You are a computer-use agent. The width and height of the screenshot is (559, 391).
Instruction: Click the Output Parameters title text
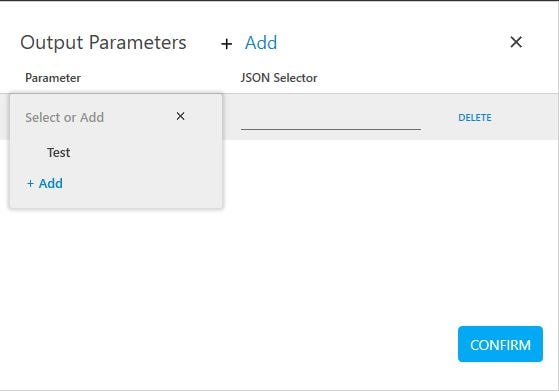tap(103, 42)
